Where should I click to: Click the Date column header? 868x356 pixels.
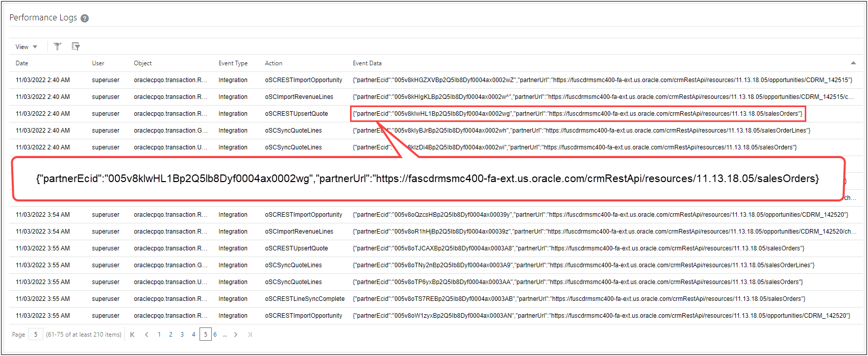click(x=22, y=63)
